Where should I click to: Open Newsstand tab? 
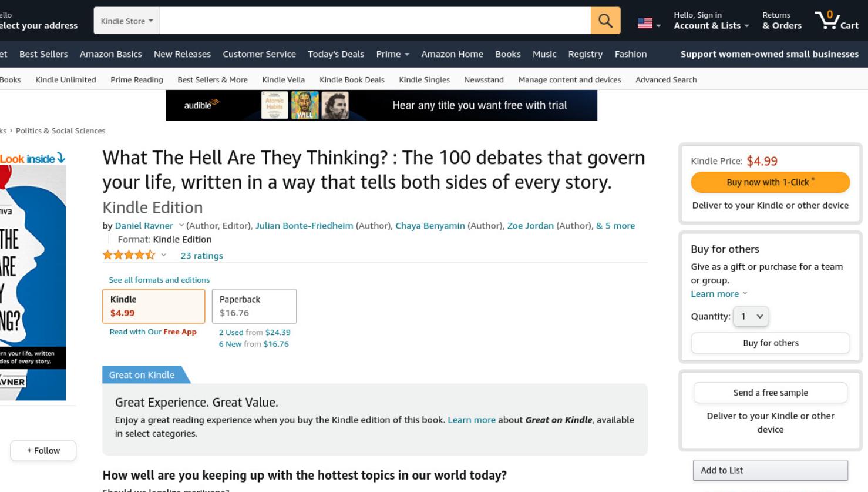tap(484, 79)
